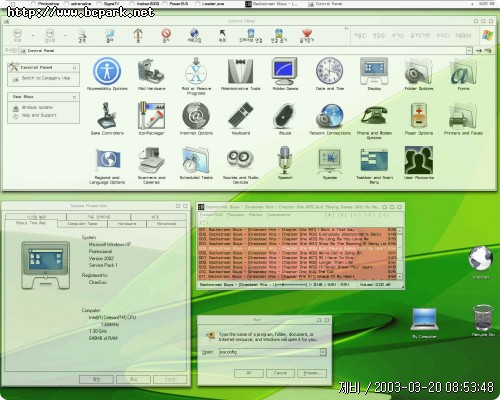Click the Windows Update link
Viewport: 500px width, 400px height.
37,108
